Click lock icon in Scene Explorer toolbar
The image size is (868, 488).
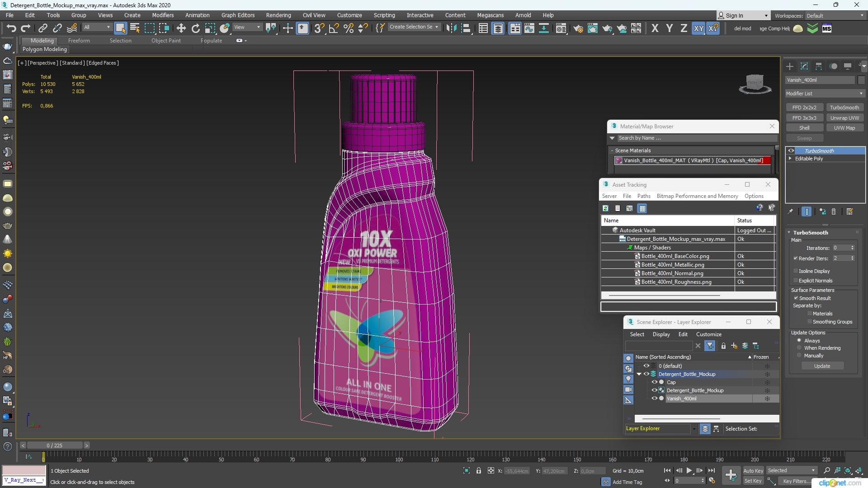tap(723, 346)
